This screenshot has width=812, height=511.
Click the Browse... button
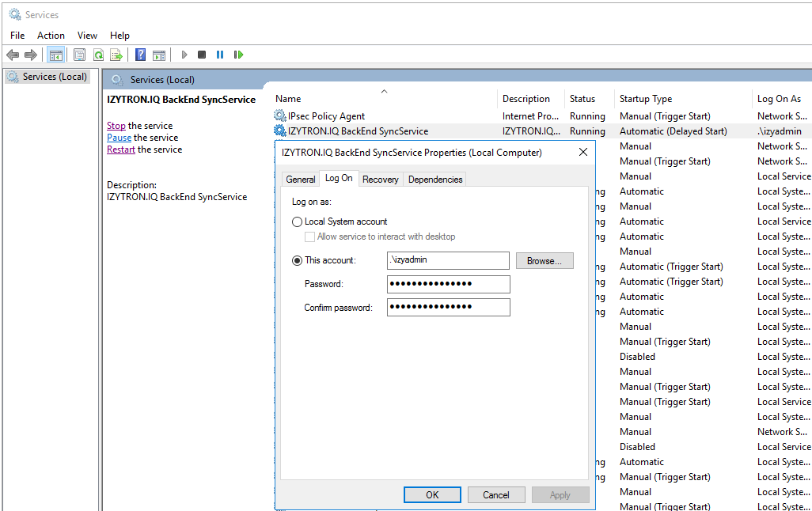(x=544, y=261)
